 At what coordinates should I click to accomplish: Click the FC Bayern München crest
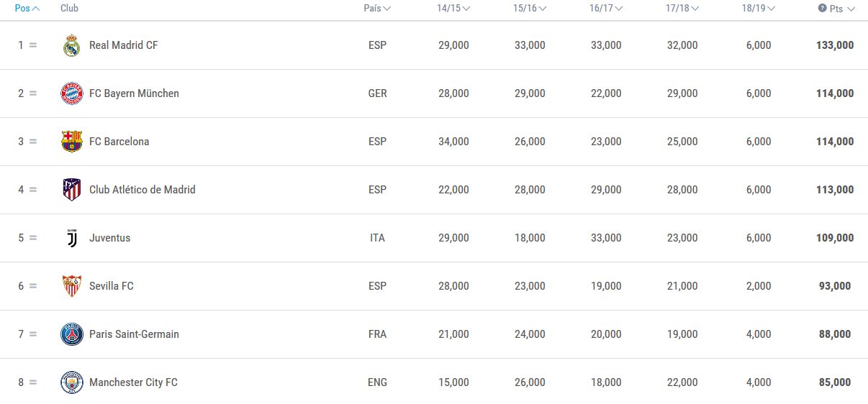71,93
